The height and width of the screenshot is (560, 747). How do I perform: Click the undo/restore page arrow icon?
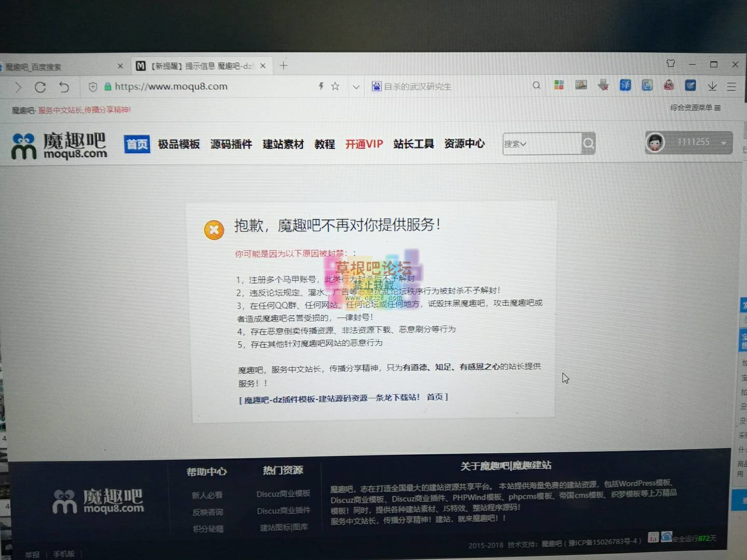coord(63,87)
